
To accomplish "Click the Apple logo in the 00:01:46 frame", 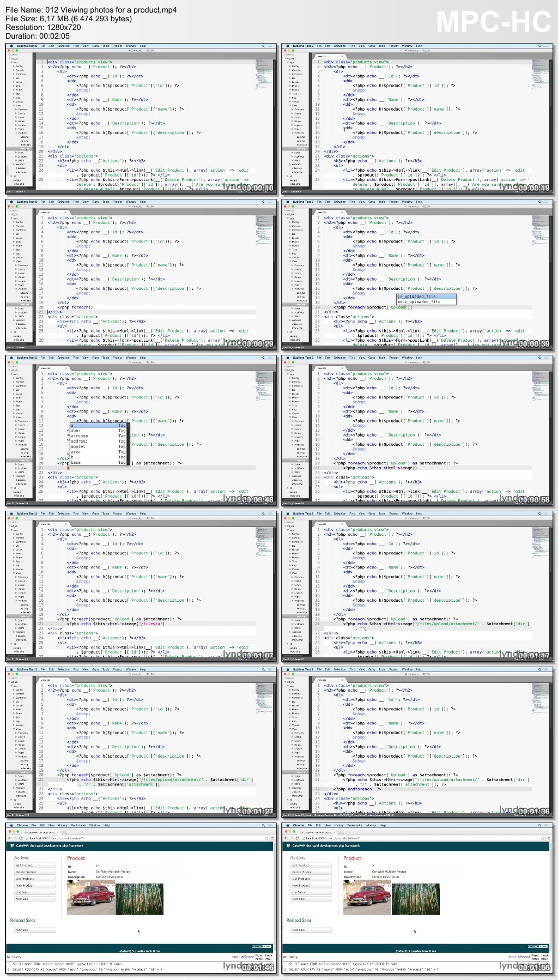I will [10, 825].
